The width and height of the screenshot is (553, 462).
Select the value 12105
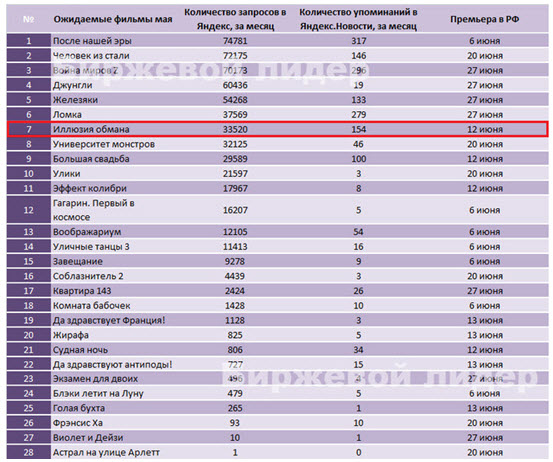click(x=235, y=232)
